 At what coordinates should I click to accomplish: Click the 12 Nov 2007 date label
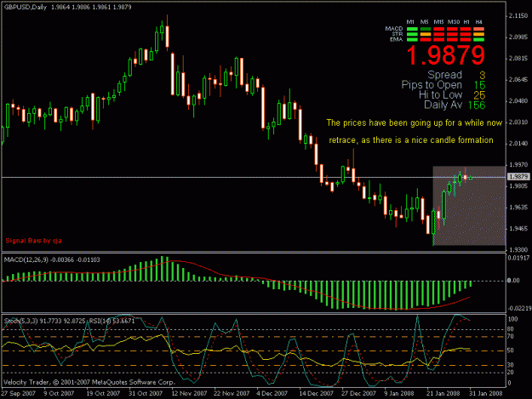(189, 393)
